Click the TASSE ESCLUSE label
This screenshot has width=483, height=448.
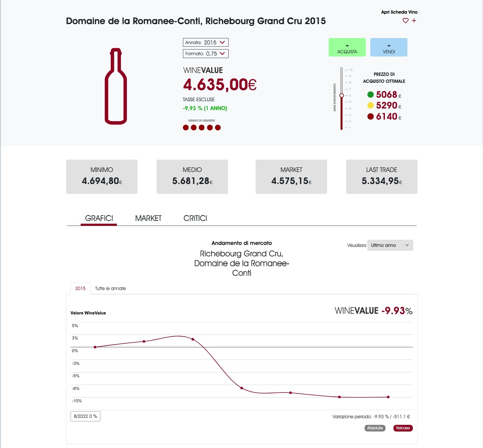(199, 100)
